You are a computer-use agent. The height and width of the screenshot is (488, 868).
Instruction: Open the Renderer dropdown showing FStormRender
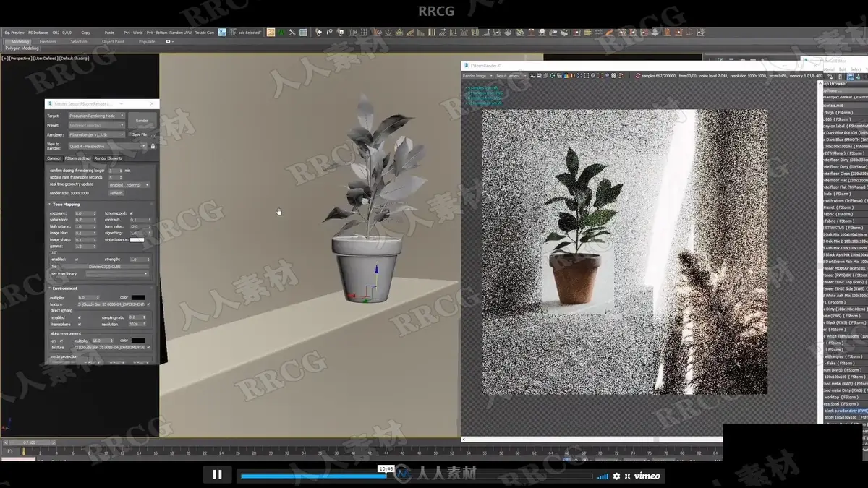[97, 134]
